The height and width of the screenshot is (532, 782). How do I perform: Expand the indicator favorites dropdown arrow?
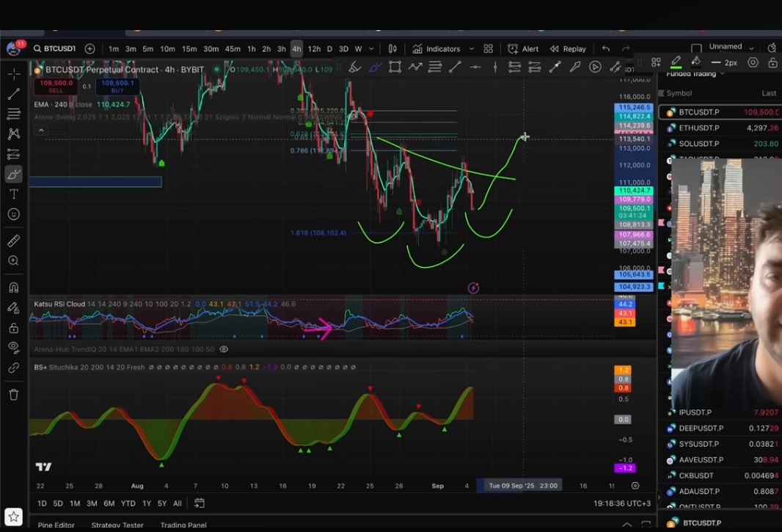click(471, 49)
